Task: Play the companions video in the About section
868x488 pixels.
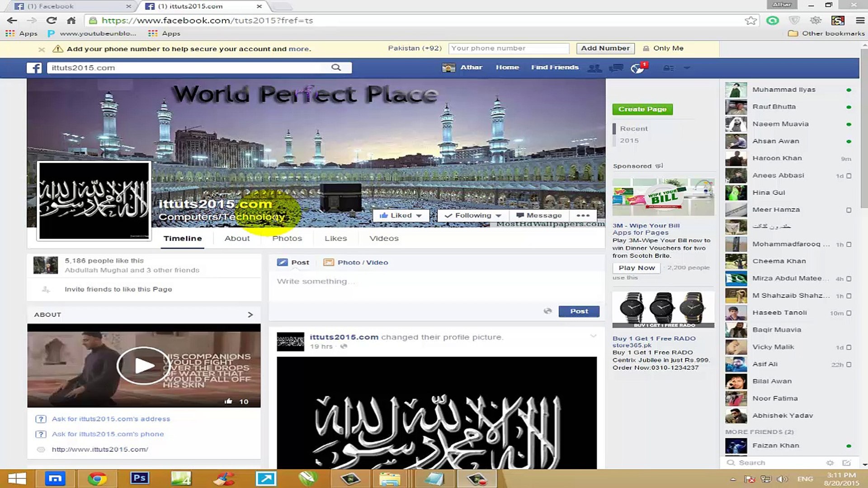Action: 143,365
